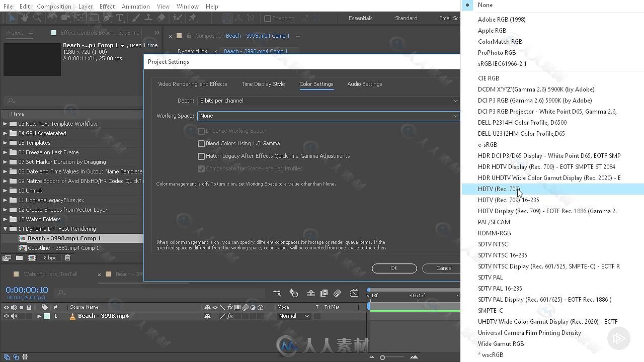Toggle the Snapping checkbox in toolbar
This screenshot has width=644, height=362.
(x=268, y=19)
